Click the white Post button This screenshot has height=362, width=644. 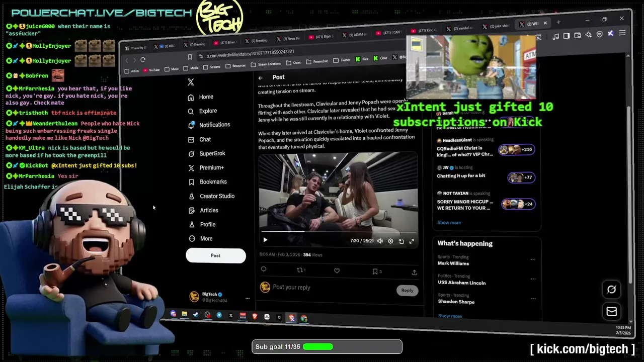(x=216, y=256)
